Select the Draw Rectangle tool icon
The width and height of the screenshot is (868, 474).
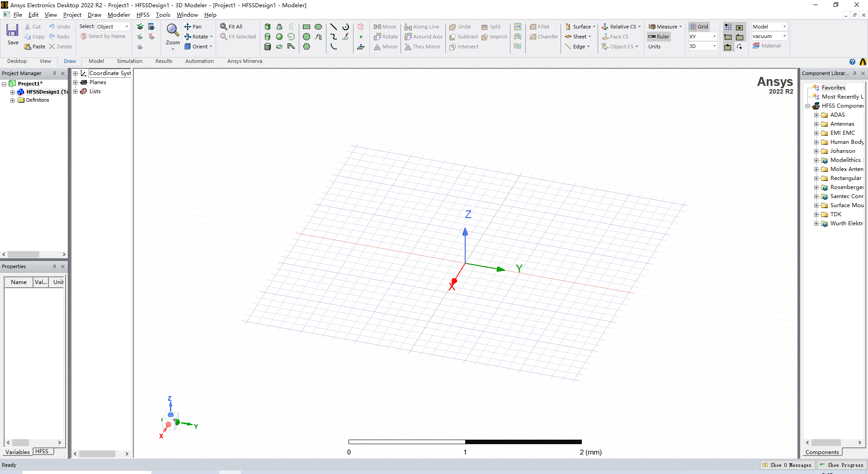(x=307, y=27)
